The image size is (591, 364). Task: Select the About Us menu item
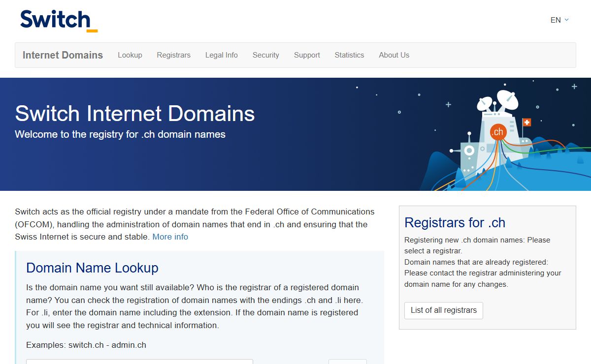(x=394, y=55)
